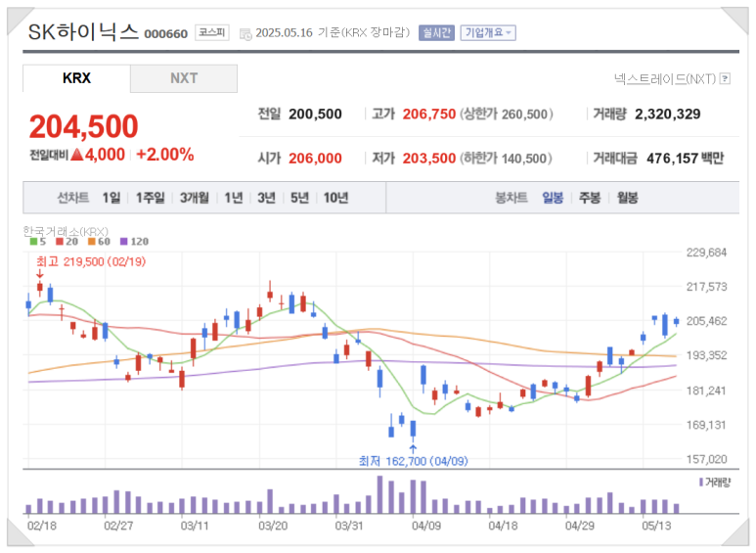Click the 하한가 140,500 lower limit text

[x=506, y=159]
